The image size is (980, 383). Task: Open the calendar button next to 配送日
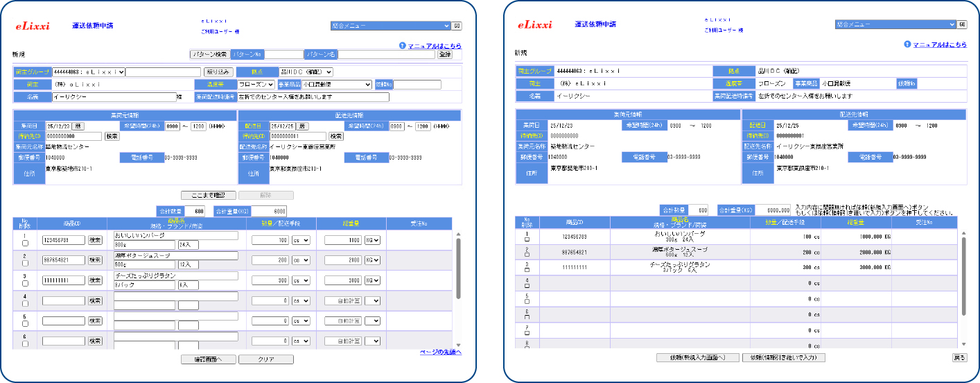(x=302, y=126)
